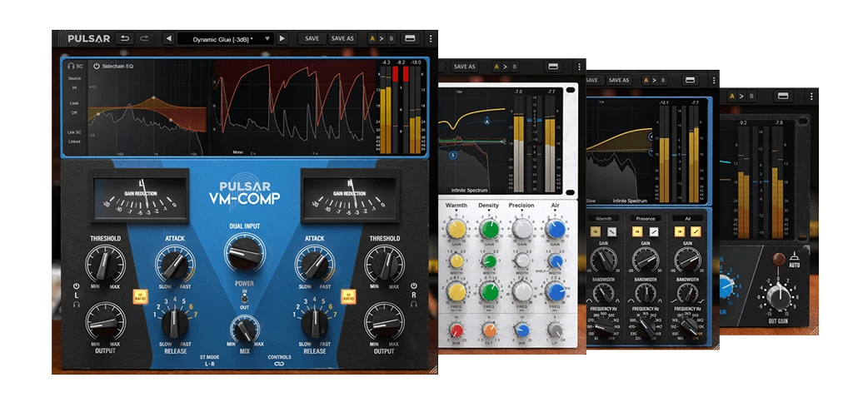
Task: Open the Source selector set to Int
Action: 74,87
